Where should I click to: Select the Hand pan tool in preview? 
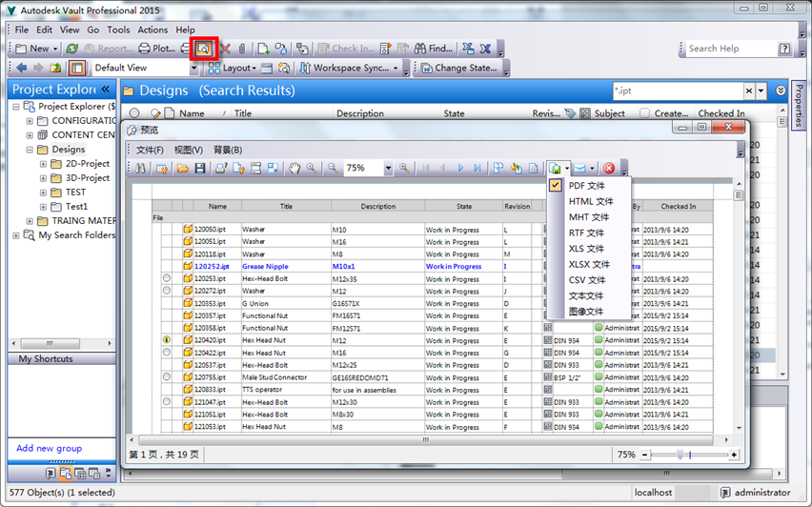(x=294, y=168)
